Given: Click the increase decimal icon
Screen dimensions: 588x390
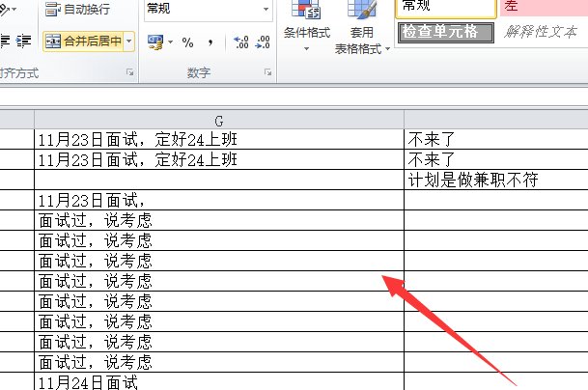Looking at the screenshot, I should (240, 42).
